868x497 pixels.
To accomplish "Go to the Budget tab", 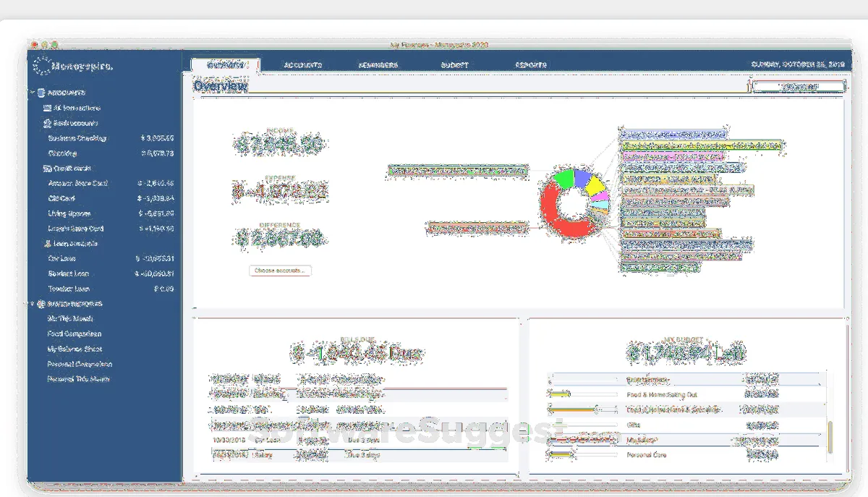I will point(455,64).
